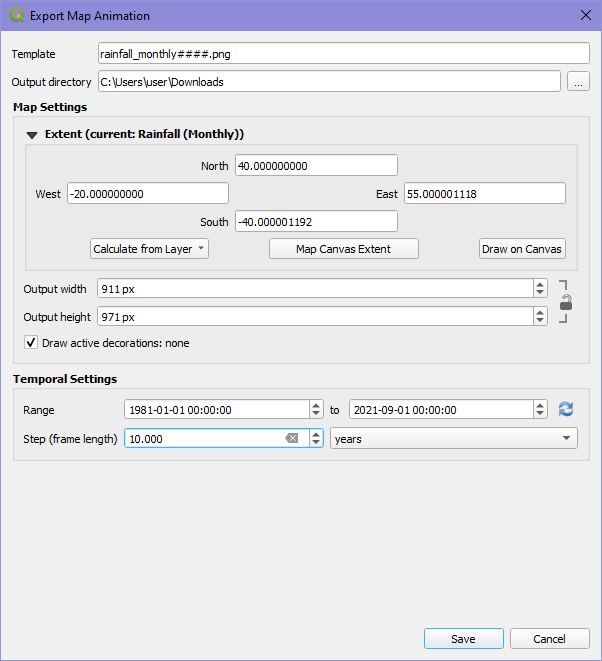Screen dimensions: 602x661
Task: Click the East extent field
Action: (x=485, y=193)
